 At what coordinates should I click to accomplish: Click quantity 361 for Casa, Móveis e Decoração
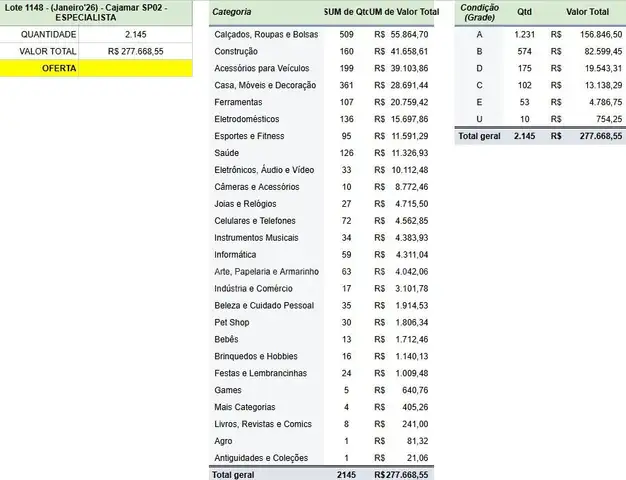[x=345, y=85]
